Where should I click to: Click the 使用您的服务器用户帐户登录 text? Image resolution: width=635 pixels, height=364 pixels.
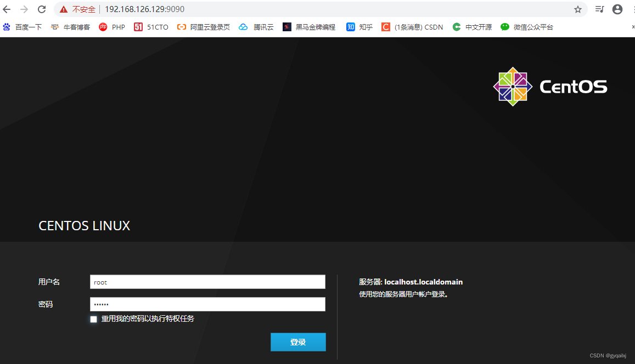pyautogui.click(x=403, y=294)
